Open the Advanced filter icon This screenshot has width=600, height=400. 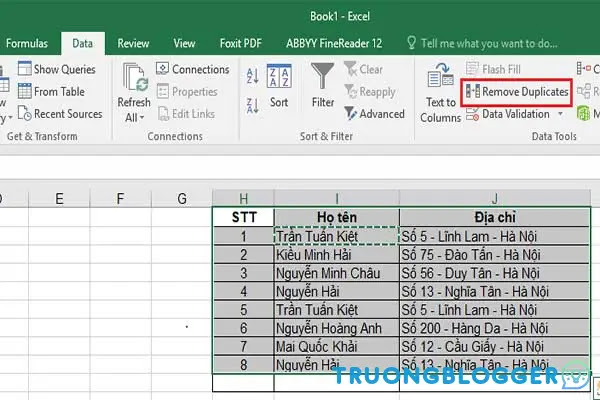351,114
